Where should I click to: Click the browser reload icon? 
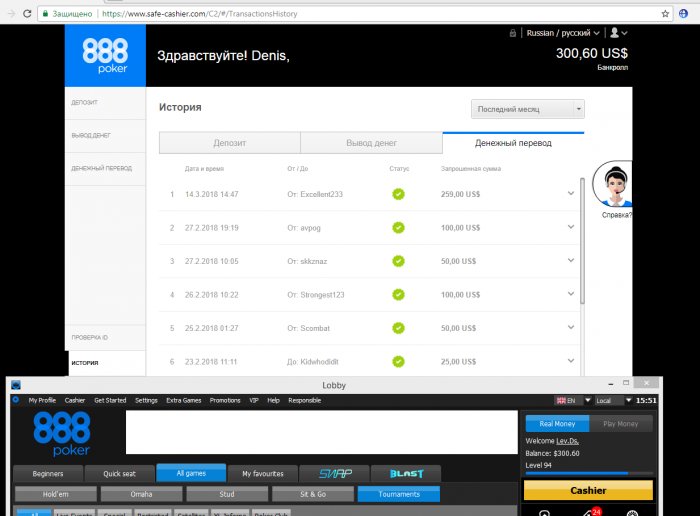(27, 14)
